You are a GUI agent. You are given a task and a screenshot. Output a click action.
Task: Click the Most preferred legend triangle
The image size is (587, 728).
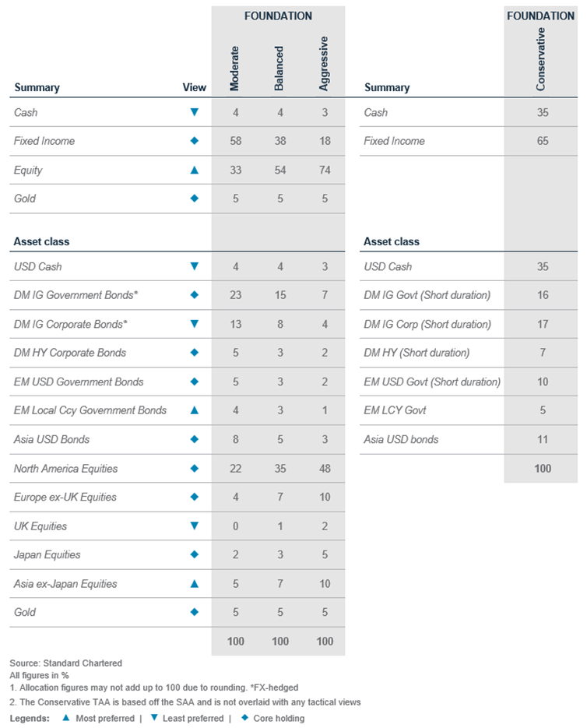[x=66, y=718]
